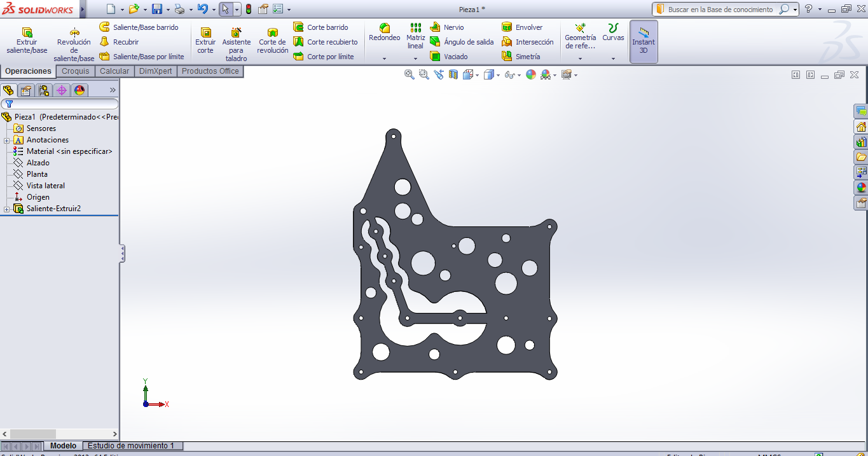Save the document with floppy icon
The width and height of the screenshot is (868, 456).
(x=157, y=9)
